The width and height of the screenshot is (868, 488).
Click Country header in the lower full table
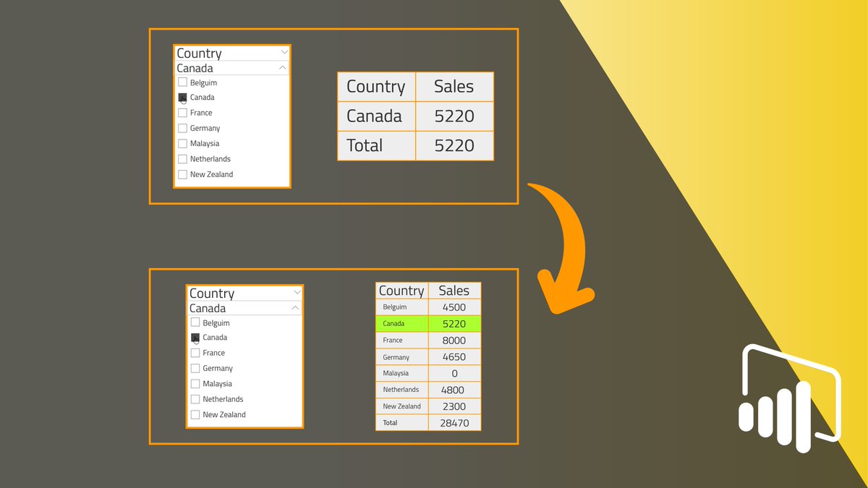pos(401,291)
